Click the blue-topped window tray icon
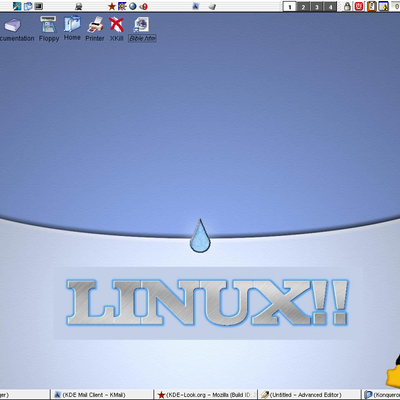Viewport: 400px width, 400px height. (x=383, y=6)
